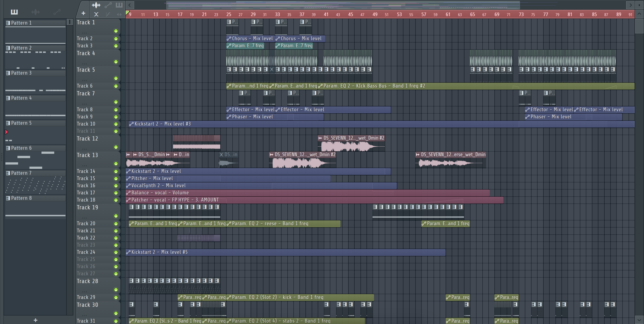Click bar 73 on the timeline ruler
This screenshot has width=644, height=324.
click(521, 14)
